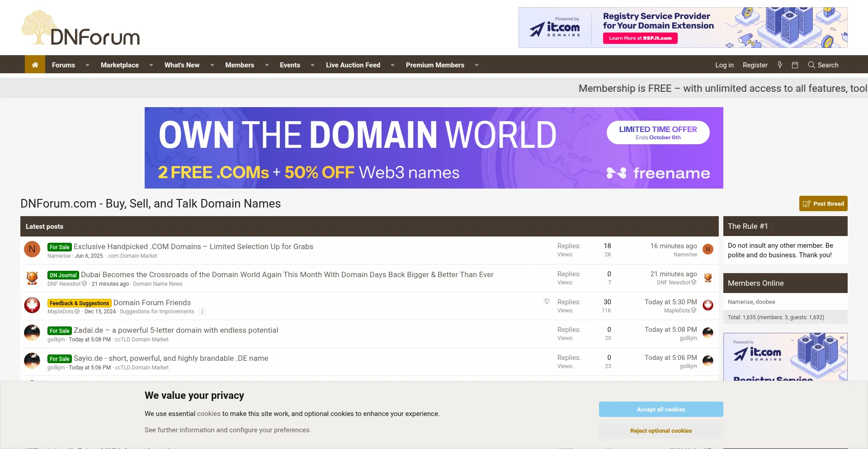Click MapleDots' maple leaf avatar on left

32,305
